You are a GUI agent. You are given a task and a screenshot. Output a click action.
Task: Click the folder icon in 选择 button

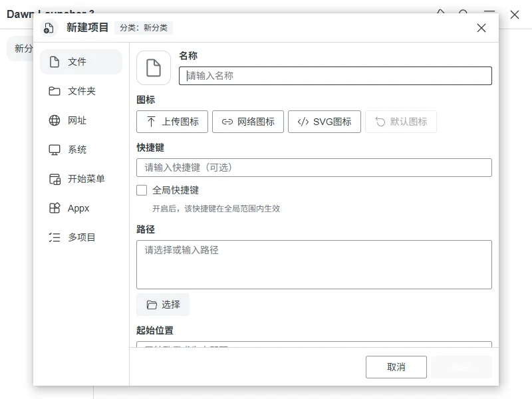152,305
